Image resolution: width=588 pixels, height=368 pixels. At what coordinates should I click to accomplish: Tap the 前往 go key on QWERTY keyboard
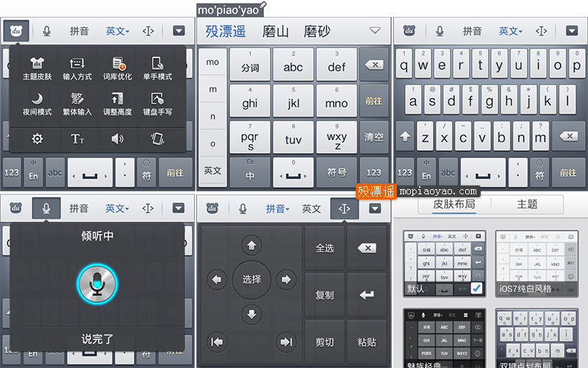coord(568,172)
